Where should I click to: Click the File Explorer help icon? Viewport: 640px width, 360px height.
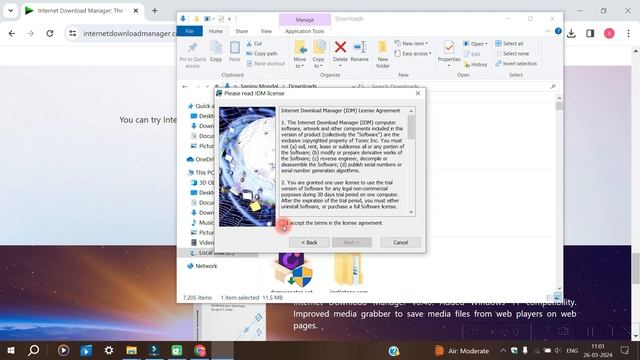pos(558,31)
